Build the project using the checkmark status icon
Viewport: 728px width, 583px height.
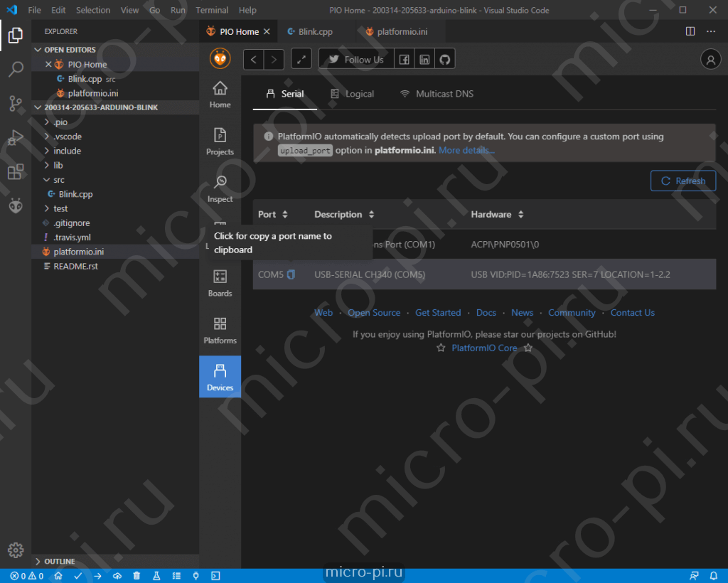(78, 576)
